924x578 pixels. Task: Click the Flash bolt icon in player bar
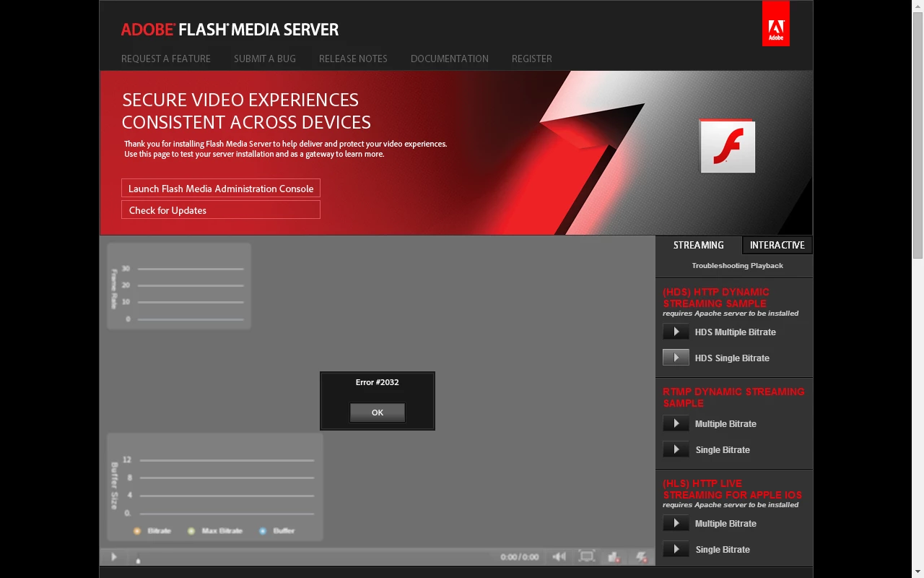(641, 556)
